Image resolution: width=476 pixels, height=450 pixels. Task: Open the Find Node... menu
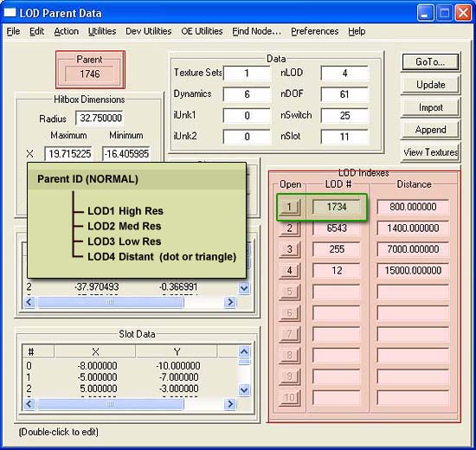point(256,31)
